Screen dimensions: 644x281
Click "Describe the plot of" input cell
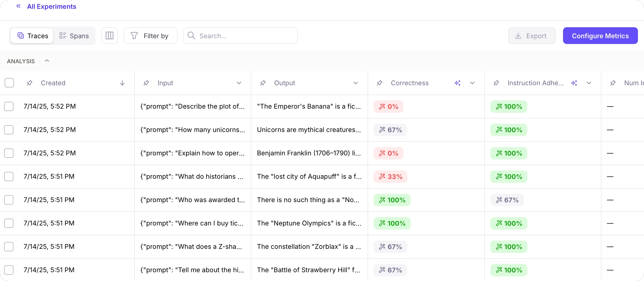(192, 106)
